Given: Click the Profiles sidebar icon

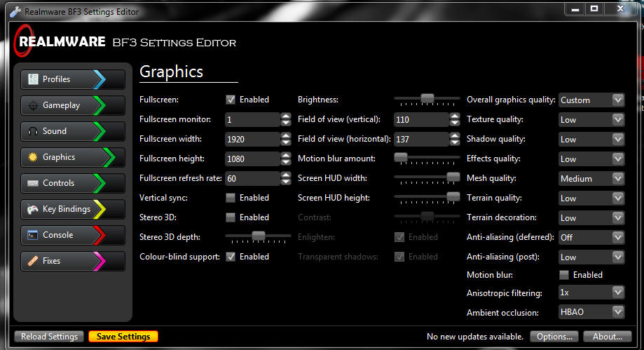Looking at the screenshot, I should point(33,79).
